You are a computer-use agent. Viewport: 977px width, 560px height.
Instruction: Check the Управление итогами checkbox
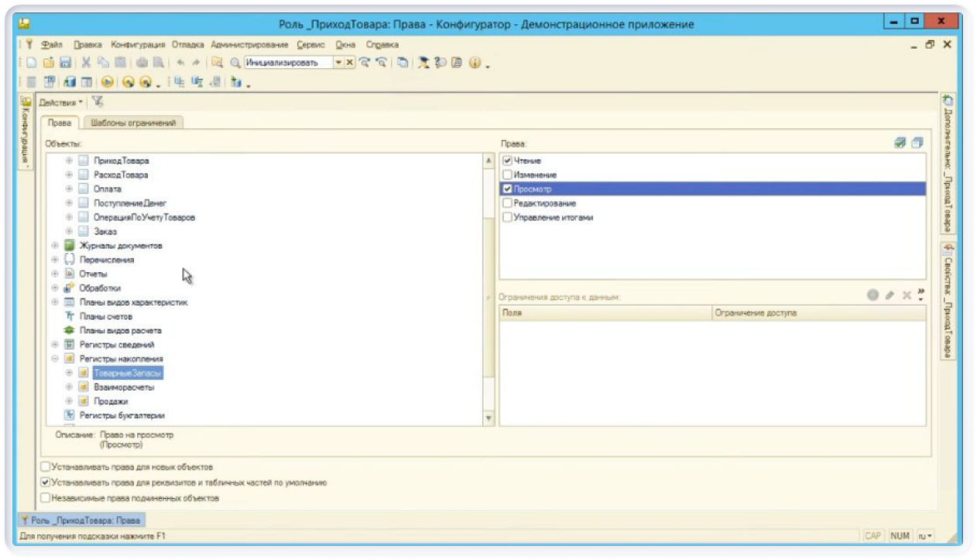pos(507,217)
